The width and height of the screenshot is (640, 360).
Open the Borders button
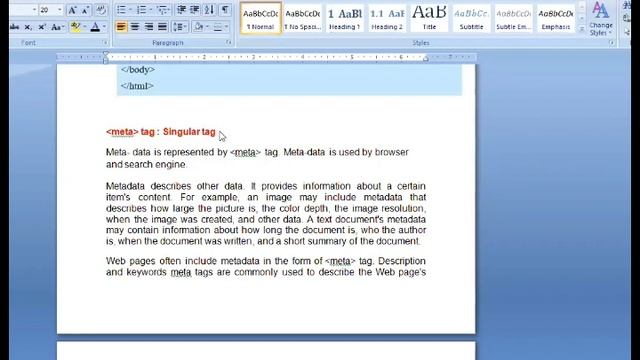pyautogui.click(x=218, y=27)
